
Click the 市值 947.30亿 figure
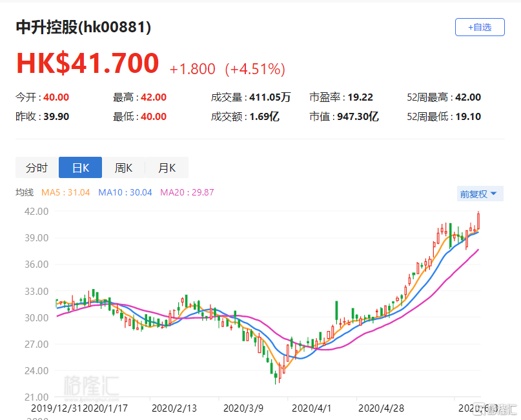point(362,117)
